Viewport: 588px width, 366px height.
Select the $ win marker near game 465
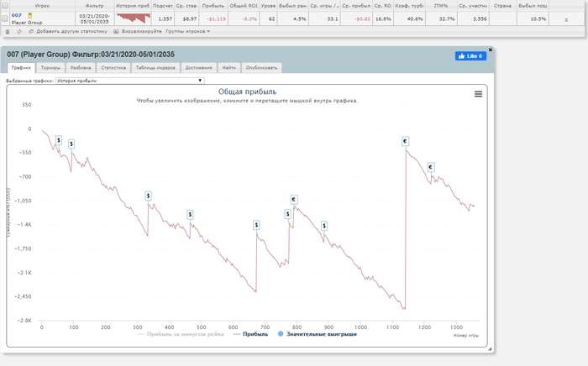(x=190, y=214)
